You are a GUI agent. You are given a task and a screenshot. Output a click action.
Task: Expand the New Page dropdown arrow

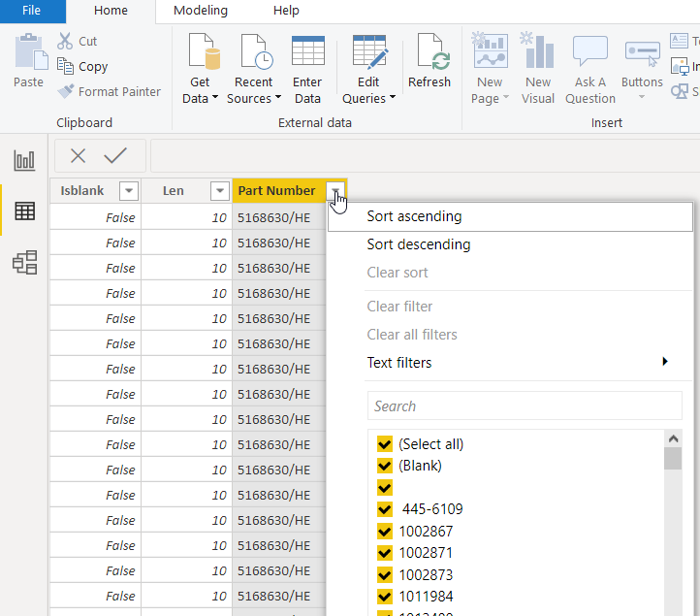tap(506, 97)
